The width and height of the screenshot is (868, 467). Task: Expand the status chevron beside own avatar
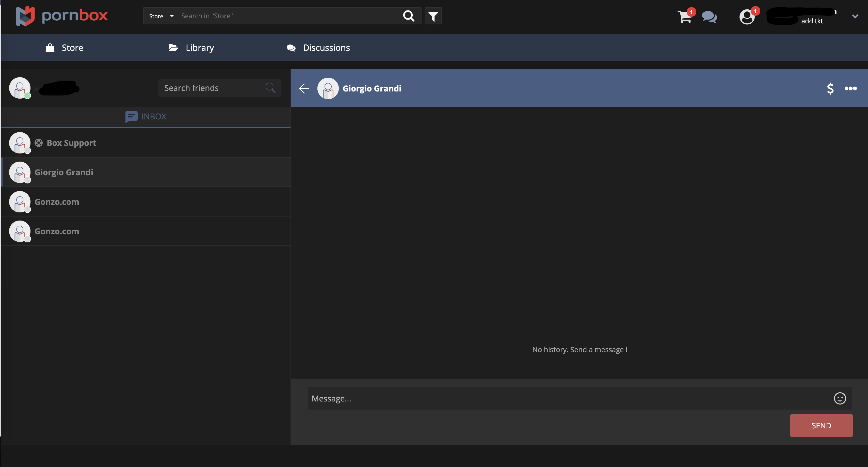[x=36, y=89]
